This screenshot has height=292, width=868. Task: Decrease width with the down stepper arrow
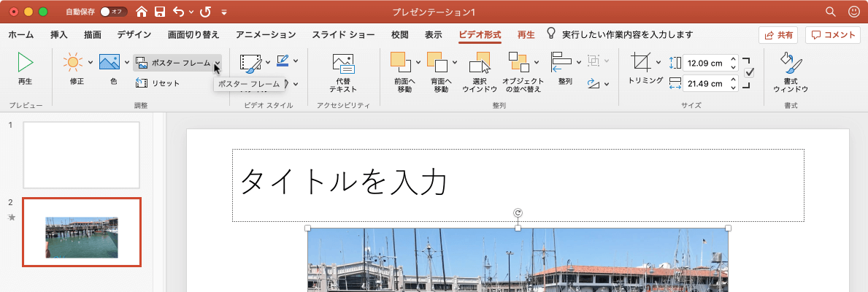pos(734,88)
